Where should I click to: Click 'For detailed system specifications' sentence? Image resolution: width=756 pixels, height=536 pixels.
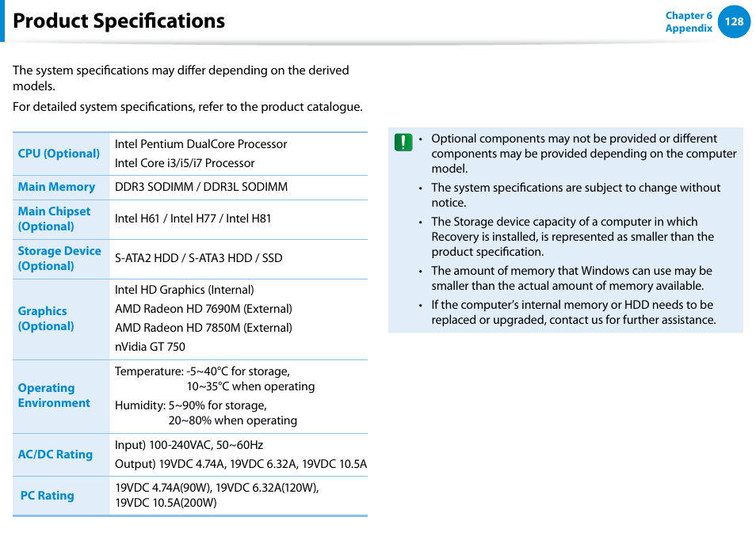(x=188, y=106)
